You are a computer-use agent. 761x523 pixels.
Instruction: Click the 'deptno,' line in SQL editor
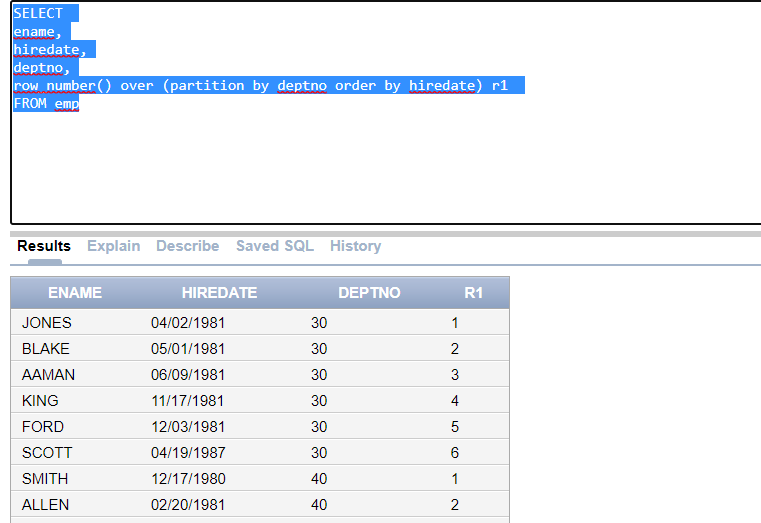click(41, 67)
